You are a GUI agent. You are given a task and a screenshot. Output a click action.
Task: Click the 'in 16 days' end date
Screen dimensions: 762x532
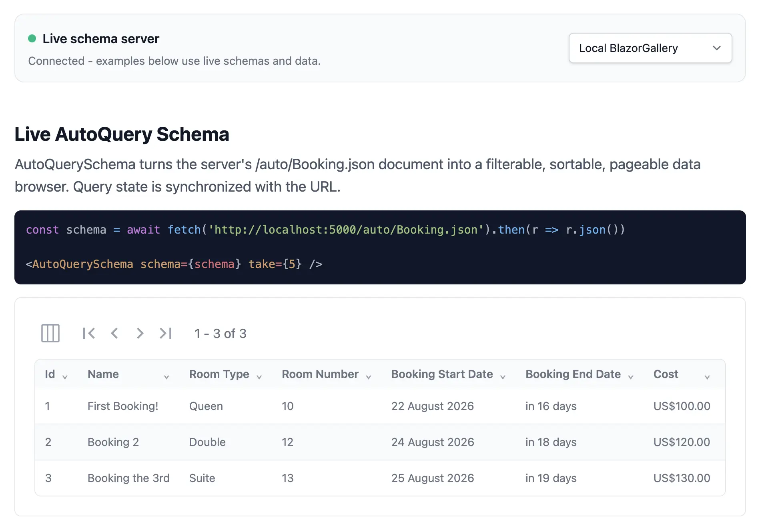tap(551, 406)
